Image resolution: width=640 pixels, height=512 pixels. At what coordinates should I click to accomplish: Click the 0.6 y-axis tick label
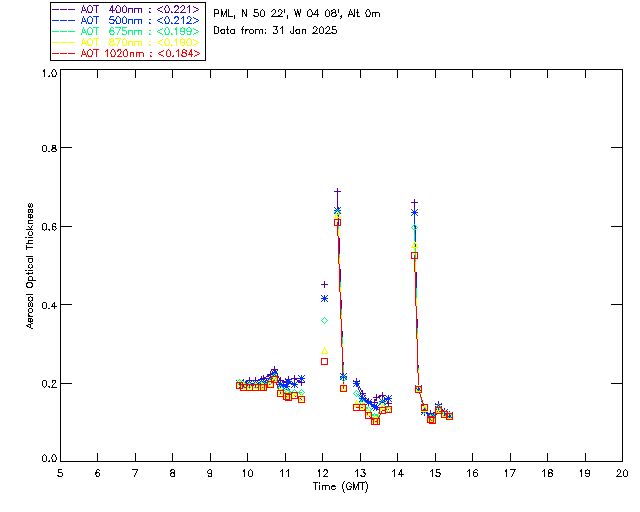[x=49, y=227]
